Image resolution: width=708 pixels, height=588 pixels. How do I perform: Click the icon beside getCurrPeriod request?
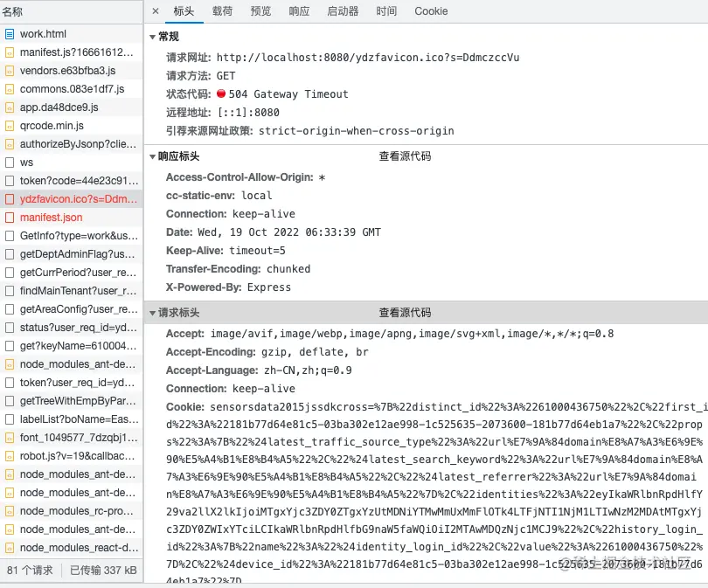tap(10, 273)
